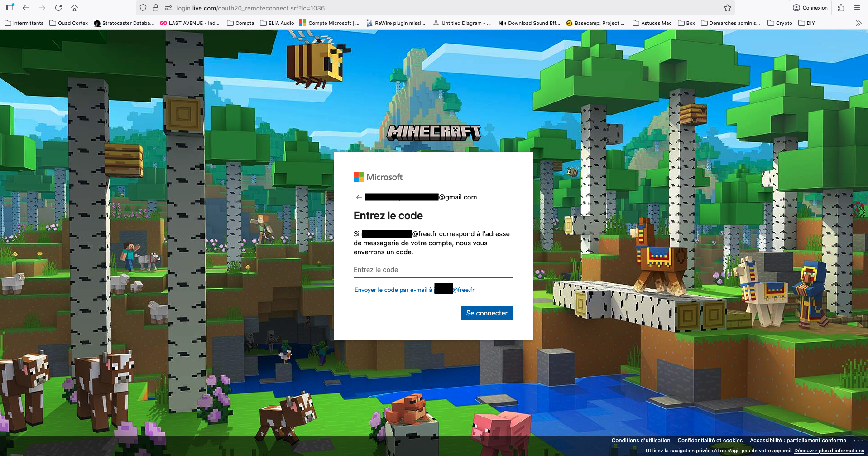868x456 pixels.
Task: Open the Compta bookmarks folder
Action: [x=240, y=23]
